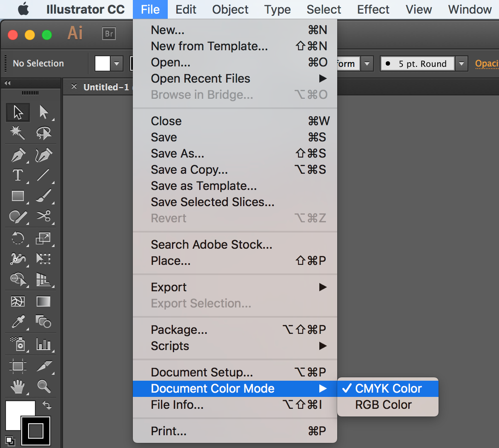This screenshot has width=499, height=448.
Task: Click Save As in File menu
Action: click(177, 153)
